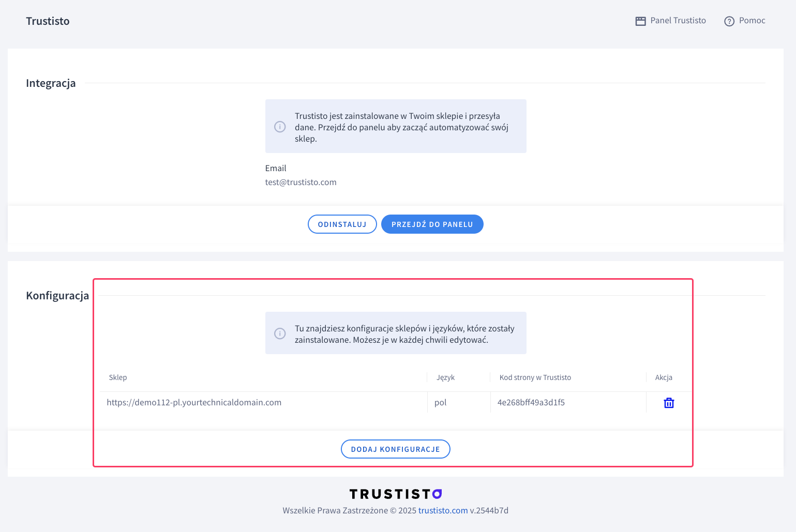Click the 'Sklep' column header
The height and width of the screenshot is (532, 796).
[118, 377]
